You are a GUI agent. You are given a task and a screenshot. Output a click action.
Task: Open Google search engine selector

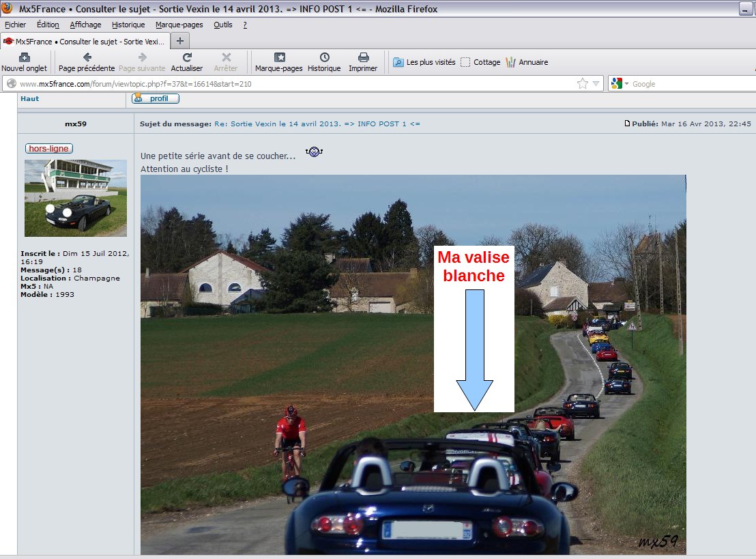point(620,84)
